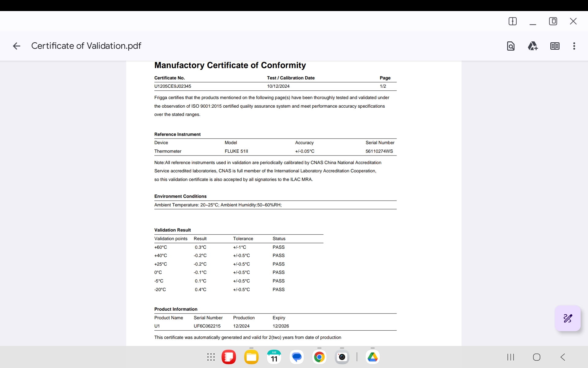Tap the Certificate of Validation.pdf title
The width and height of the screenshot is (588, 368).
coord(86,46)
